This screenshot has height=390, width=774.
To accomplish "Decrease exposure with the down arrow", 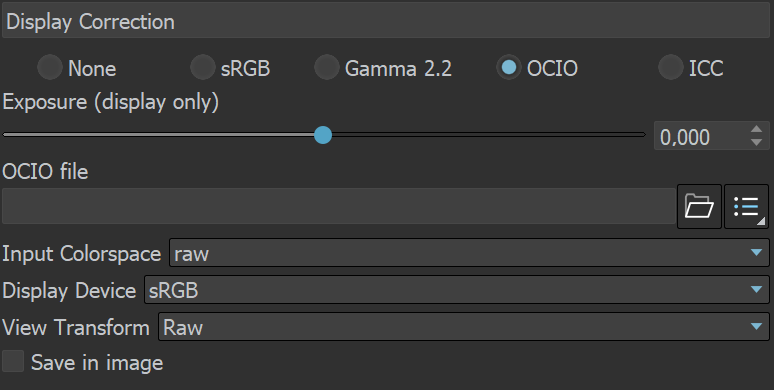I will [756, 142].
